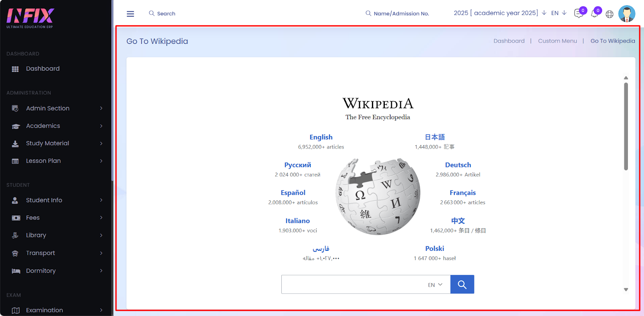644x316 pixels.
Task: Open the Polski Wikipedia link
Action: pos(435,248)
